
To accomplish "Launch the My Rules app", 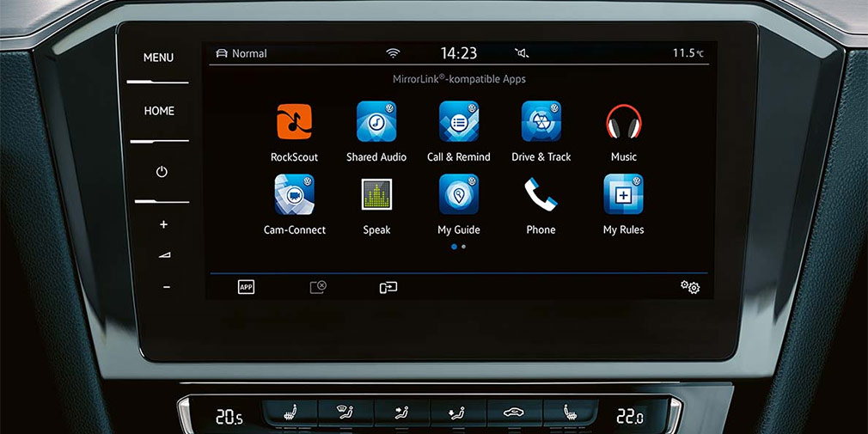I will (624, 194).
